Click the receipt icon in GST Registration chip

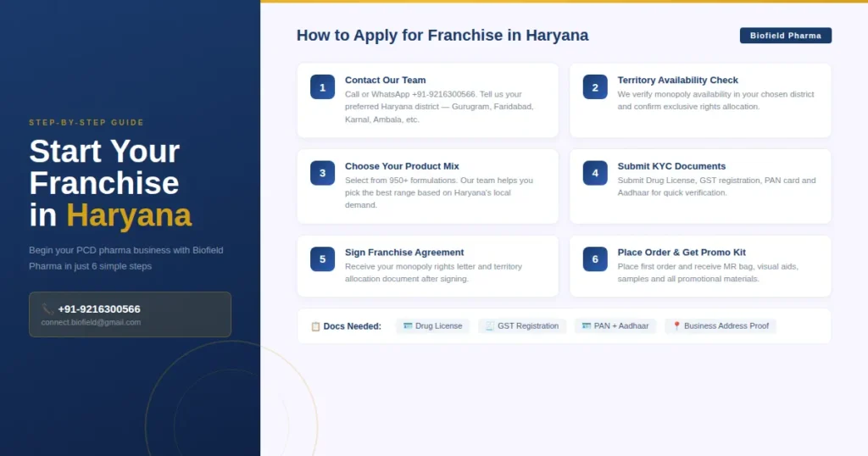490,326
